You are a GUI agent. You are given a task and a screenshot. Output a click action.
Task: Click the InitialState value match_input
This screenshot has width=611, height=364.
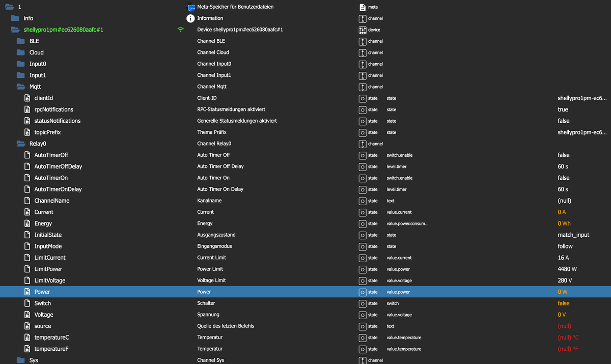(x=573, y=235)
